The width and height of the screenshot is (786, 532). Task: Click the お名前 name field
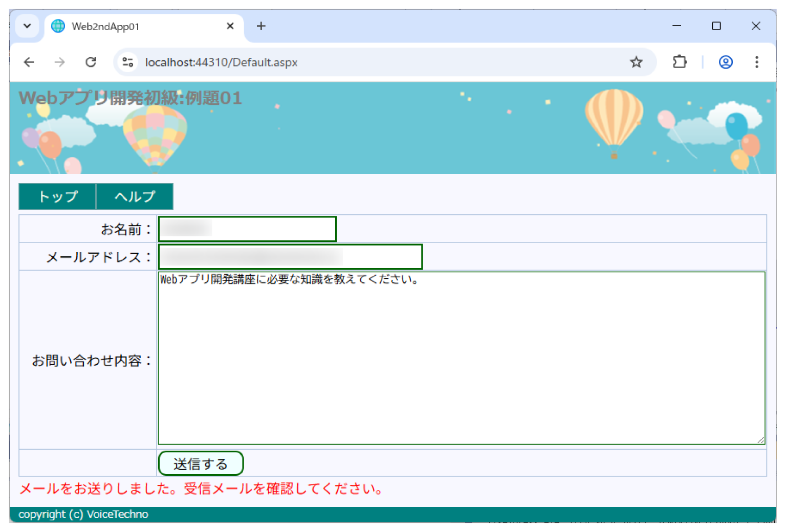coord(247,229)
